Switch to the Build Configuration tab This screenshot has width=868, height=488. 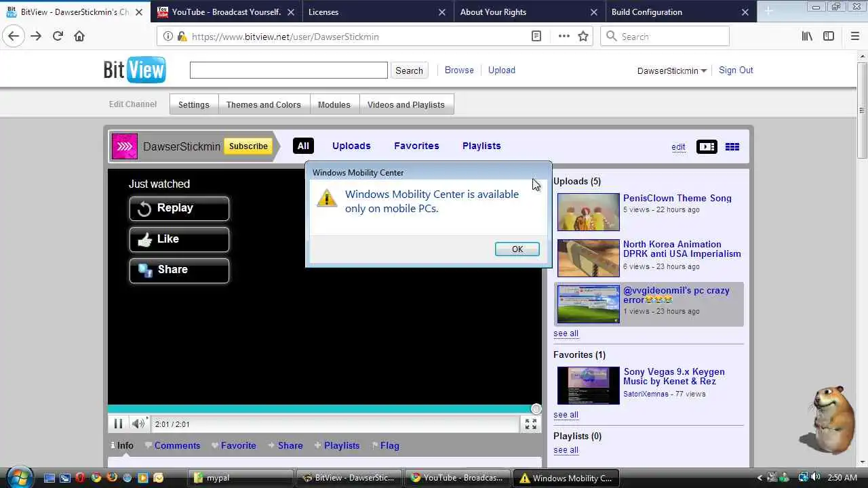tap(681, 12)
